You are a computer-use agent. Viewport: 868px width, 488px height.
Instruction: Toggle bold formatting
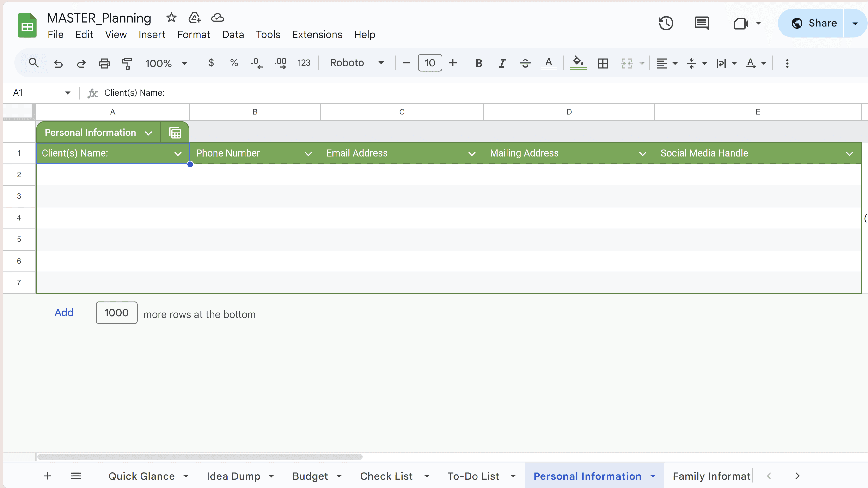tap(478, 63)
